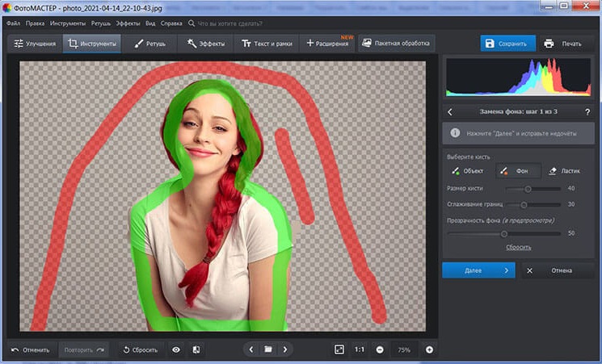Click the Сбросить link in the panel

[519, 247]
